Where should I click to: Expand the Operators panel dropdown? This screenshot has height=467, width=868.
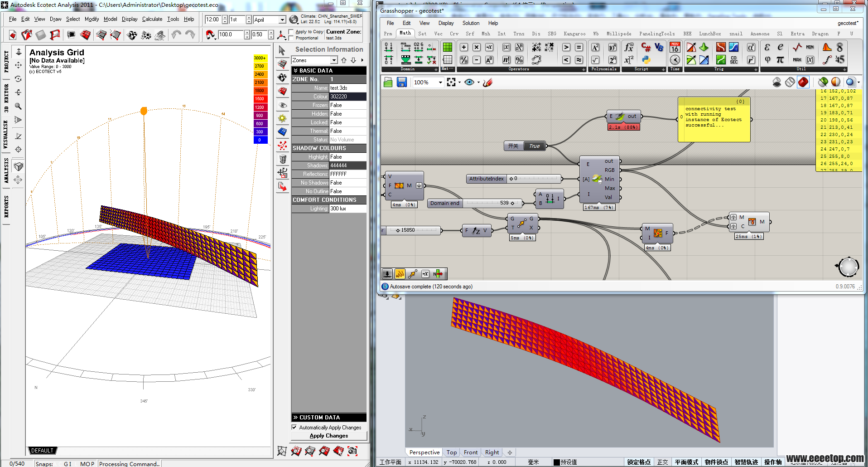point(583,69)
